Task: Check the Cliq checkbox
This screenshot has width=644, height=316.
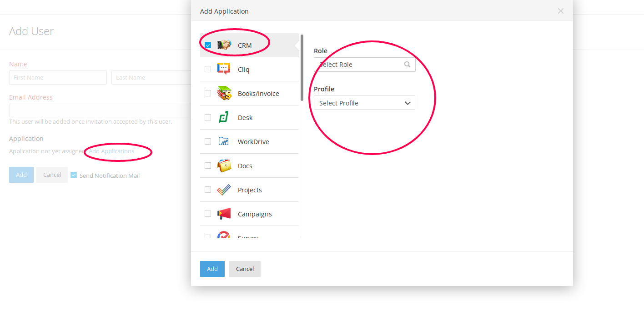Action: (x=208, y=69)
